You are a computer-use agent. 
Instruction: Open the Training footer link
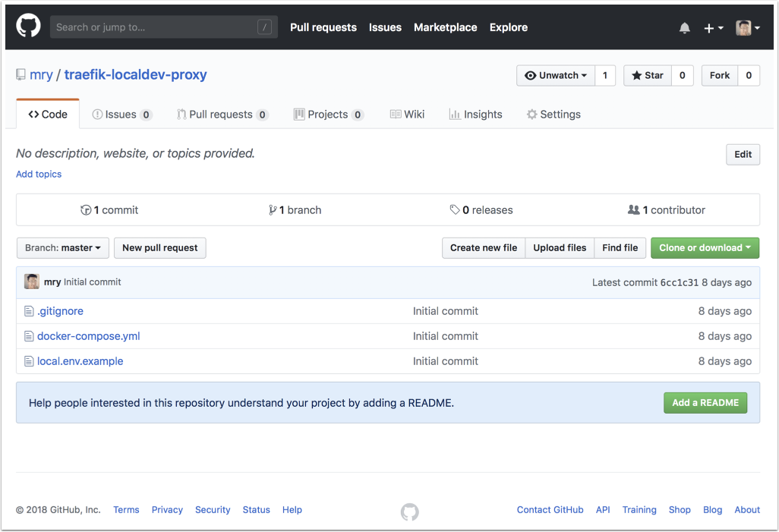[639, 510]
